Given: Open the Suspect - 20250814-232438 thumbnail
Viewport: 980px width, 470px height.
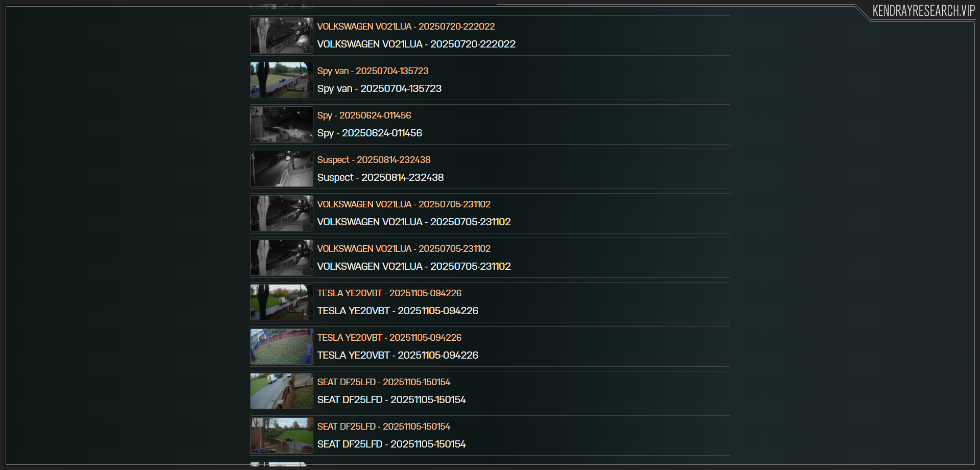Looking at the screenshot, I should [282, 169].
